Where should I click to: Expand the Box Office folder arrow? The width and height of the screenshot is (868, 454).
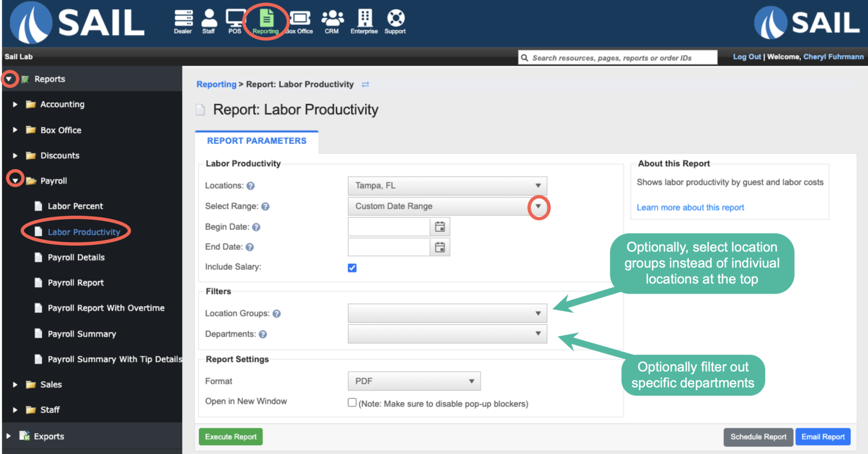pyautogui.click(x=15, y=130)
